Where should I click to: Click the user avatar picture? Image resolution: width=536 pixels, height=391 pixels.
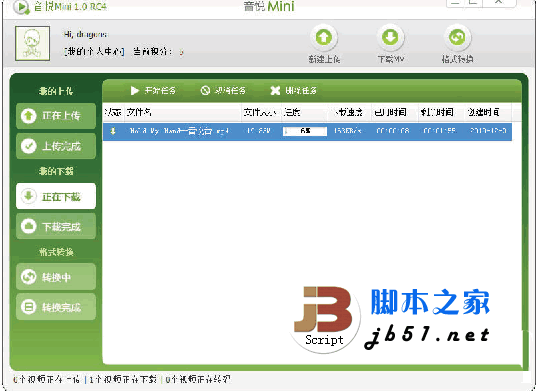(x=32, y=43)
